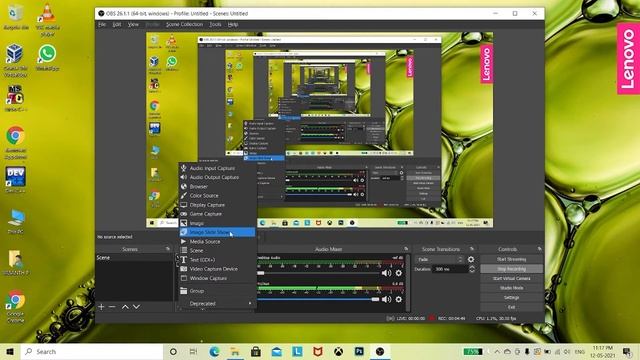Click Start Virtual Camera button

511,278
